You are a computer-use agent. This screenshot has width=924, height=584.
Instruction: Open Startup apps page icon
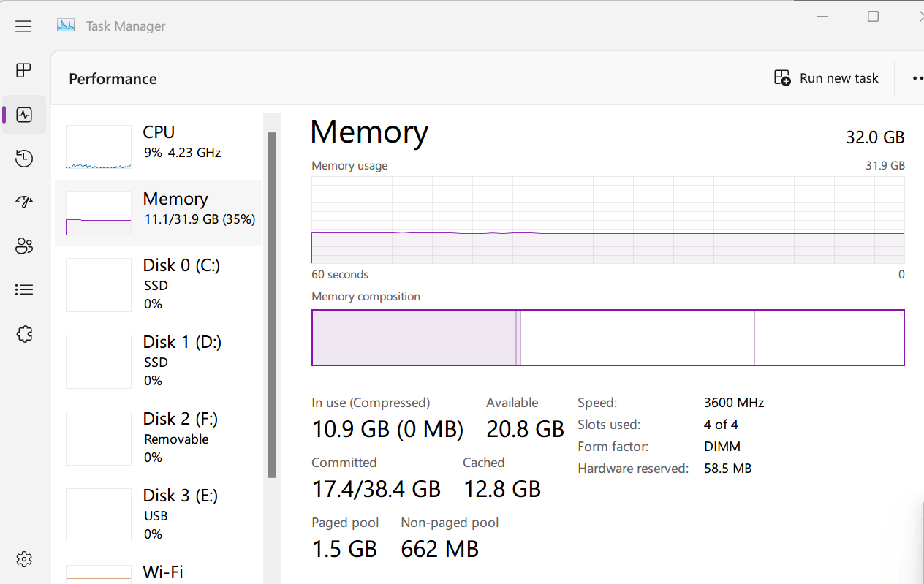click(24, 202)
